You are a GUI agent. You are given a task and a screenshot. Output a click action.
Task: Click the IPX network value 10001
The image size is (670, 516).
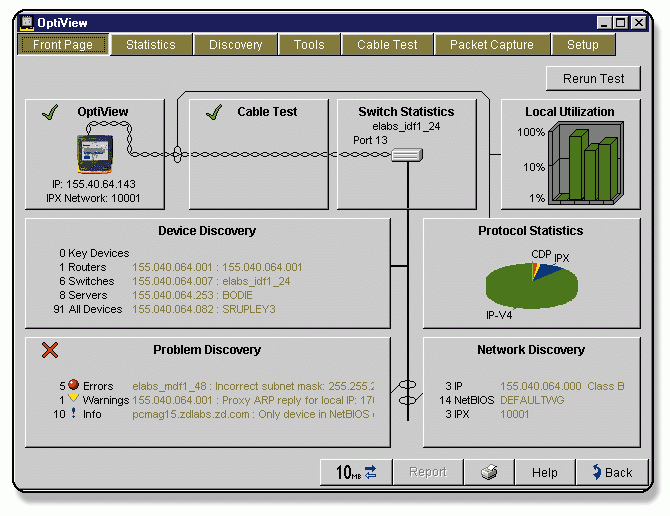[x=514, y=414]
